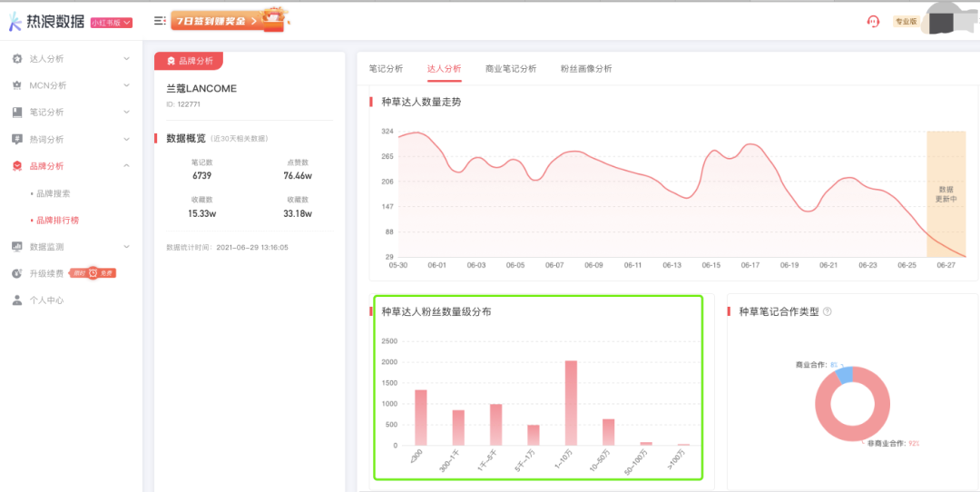Expand the MCN分析 menu chevron
The height and width of the screenshot is (492, 980).
127,85
